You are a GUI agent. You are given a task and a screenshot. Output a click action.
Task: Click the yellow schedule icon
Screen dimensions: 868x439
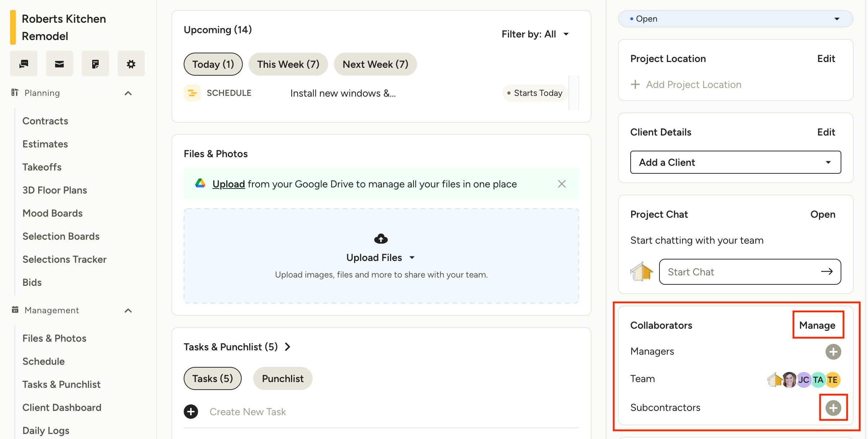[192, 93]
